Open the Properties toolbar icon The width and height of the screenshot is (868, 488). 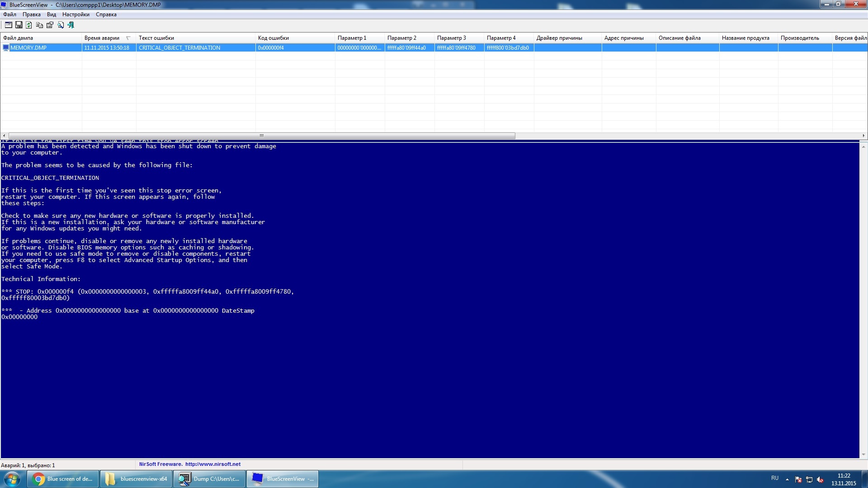tap(50, 25)
